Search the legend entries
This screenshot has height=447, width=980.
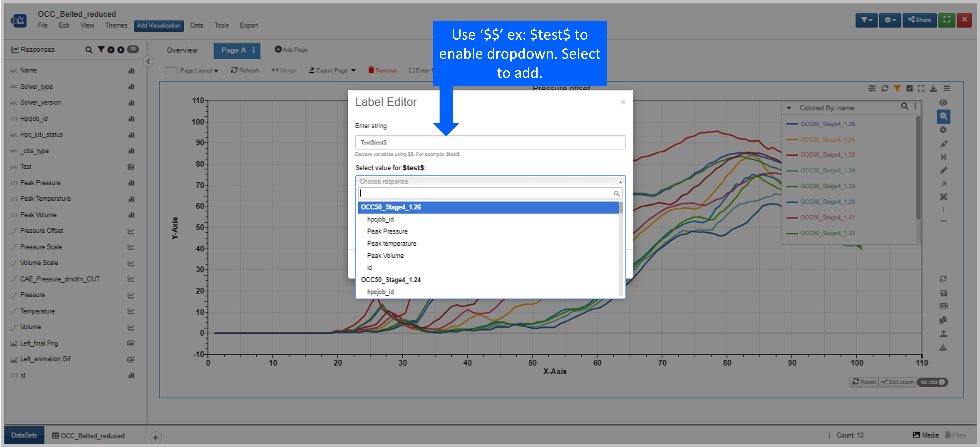(904, 107)
